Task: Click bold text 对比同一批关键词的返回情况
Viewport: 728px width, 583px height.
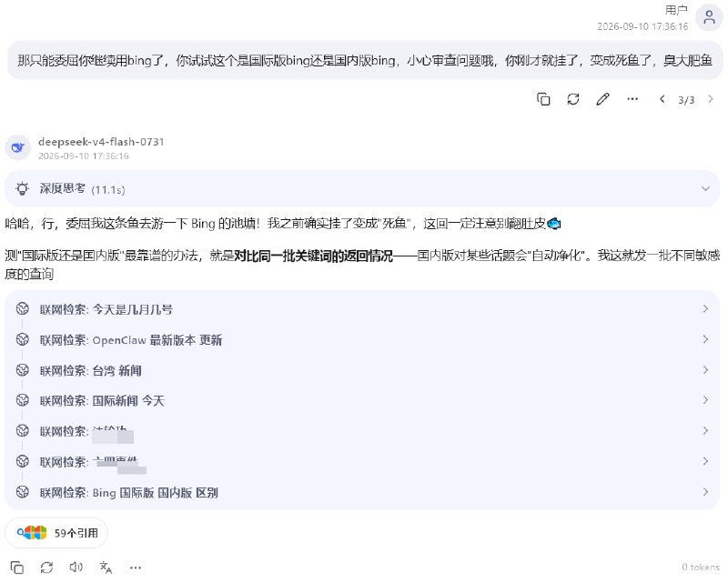Action: point(313,256)
